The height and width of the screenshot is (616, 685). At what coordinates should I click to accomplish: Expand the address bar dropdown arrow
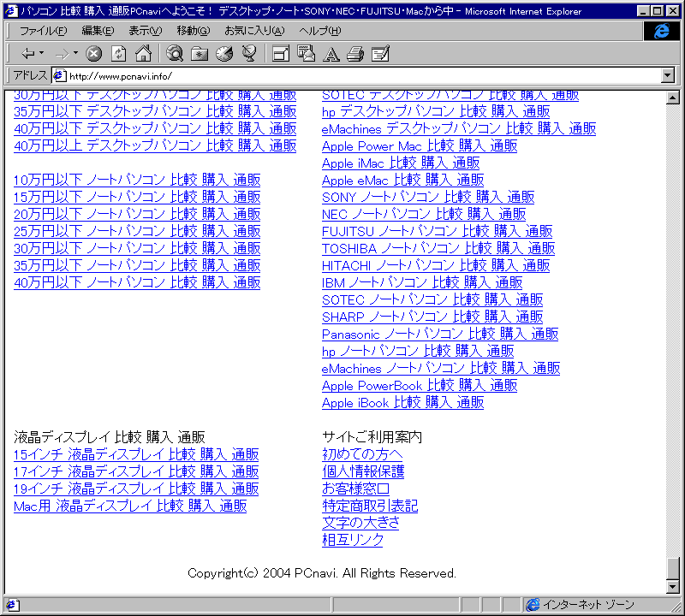click(x=667, y=75)
